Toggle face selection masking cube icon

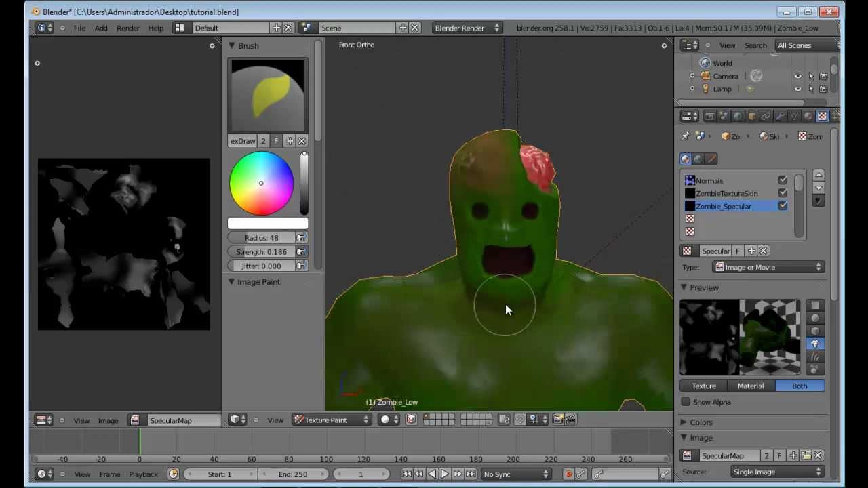point(411,420)
